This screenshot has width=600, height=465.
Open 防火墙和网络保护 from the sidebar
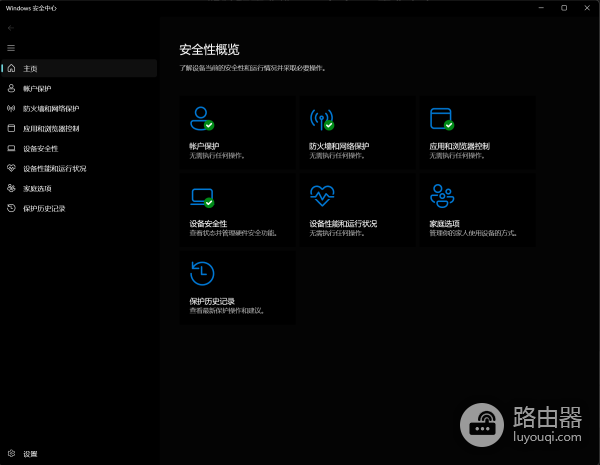[x=79, y=108]
